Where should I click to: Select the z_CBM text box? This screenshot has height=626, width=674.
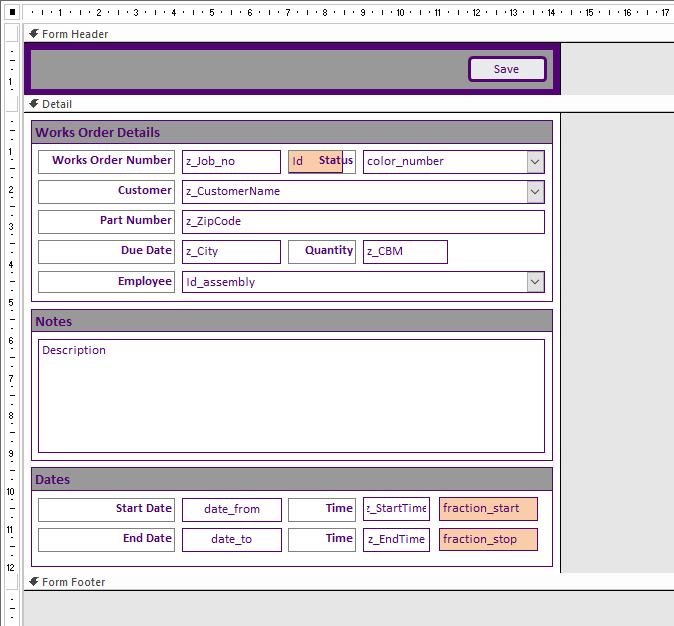click(x=405, y=252)
